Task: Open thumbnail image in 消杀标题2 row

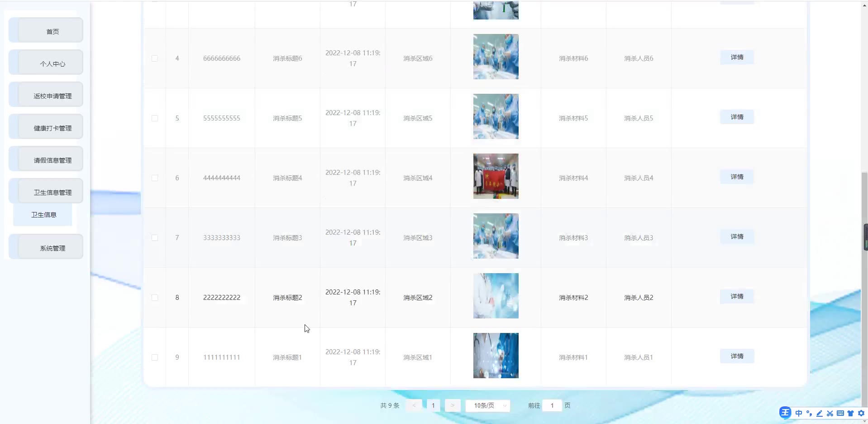Action: pyautogui.click(x=496, y=296)
